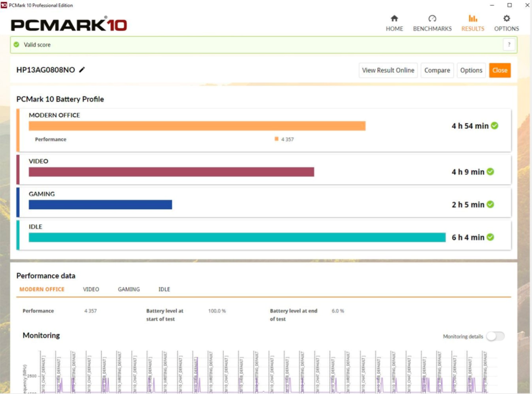Click the PCMARK 10 logo
The image size is (532, 394).
pos(68,23)
